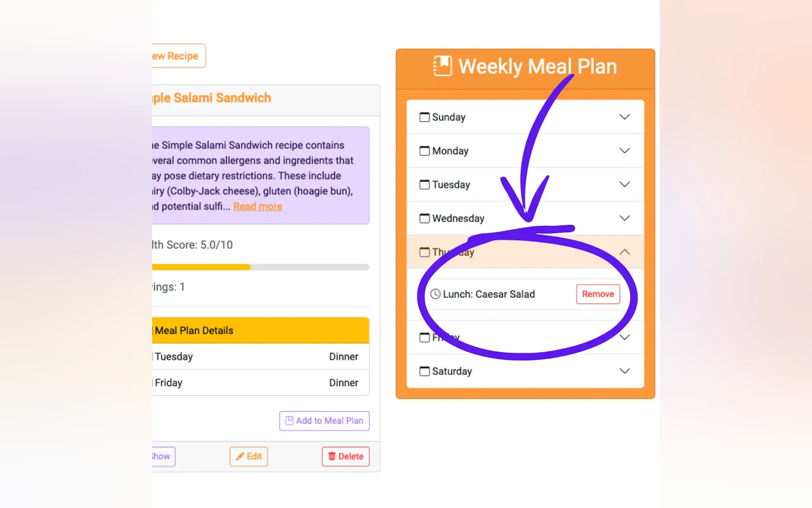812x508 pixels.
Task: Click the calendar icon beside Tuesday
Action: [x=424, y=185]
